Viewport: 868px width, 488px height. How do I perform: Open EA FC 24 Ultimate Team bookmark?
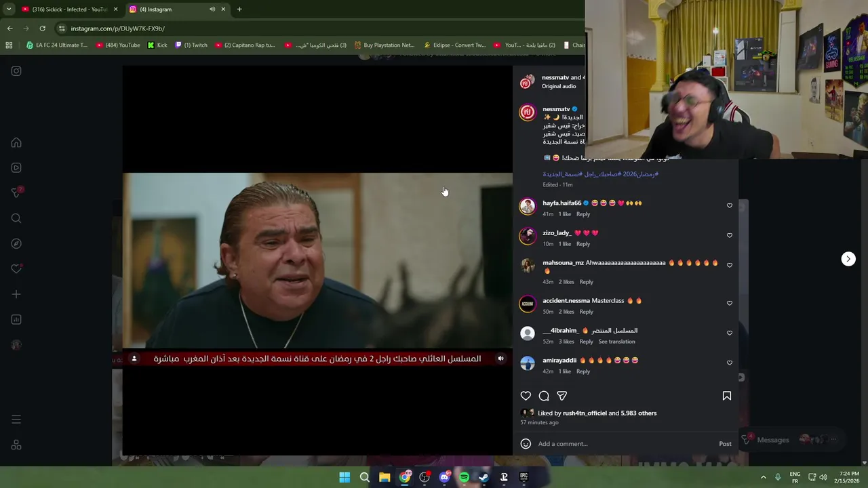click(x=57, y=45)
